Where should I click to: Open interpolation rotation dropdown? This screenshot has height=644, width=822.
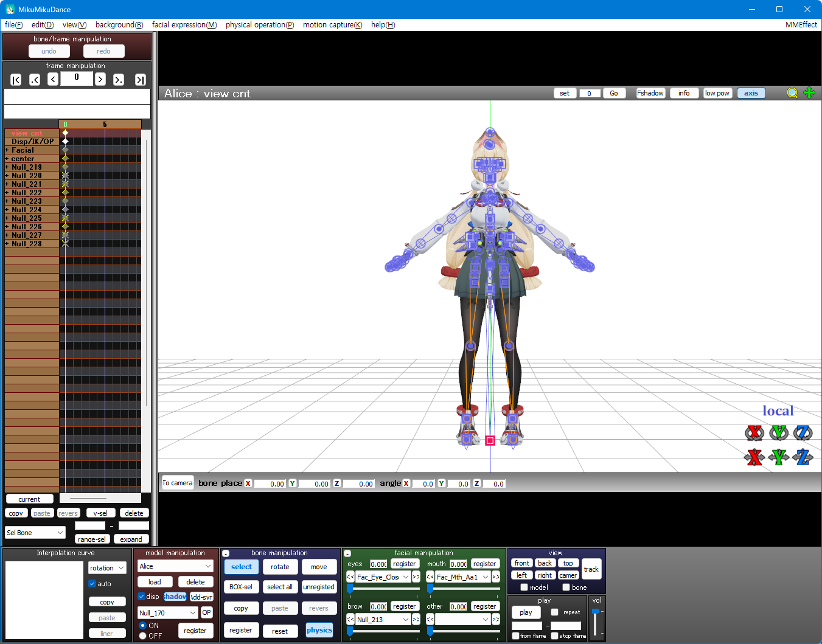coord(107,568)
